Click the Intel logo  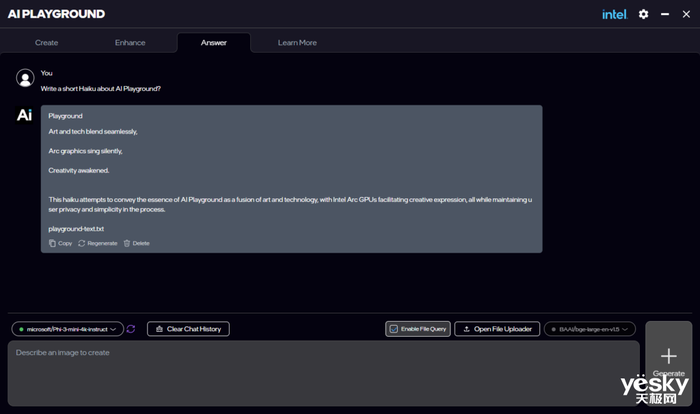pos(615,14)
